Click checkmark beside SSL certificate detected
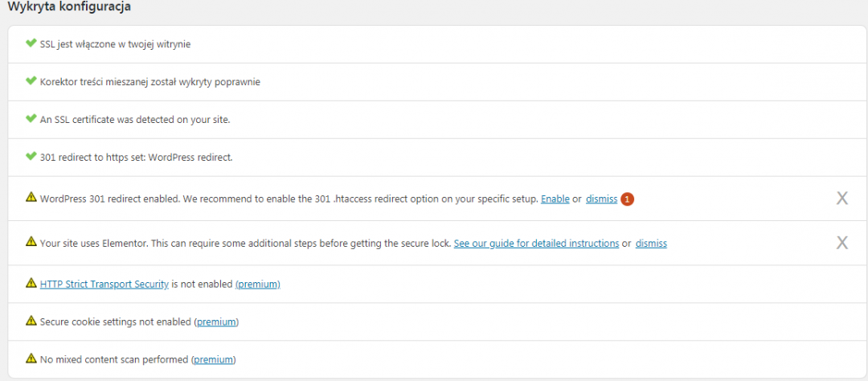This screenshot has width=868, height=381. click(31, 118)
